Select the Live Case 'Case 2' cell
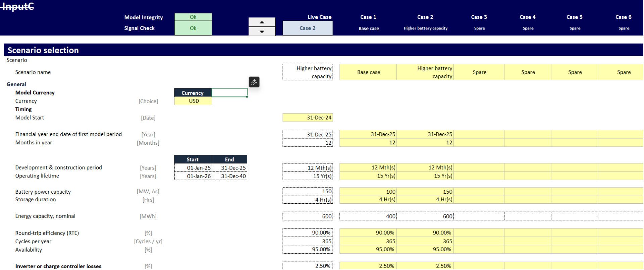The height and width of the screenshot is (270, 644). pyautogui.click(x=308, y=28)
